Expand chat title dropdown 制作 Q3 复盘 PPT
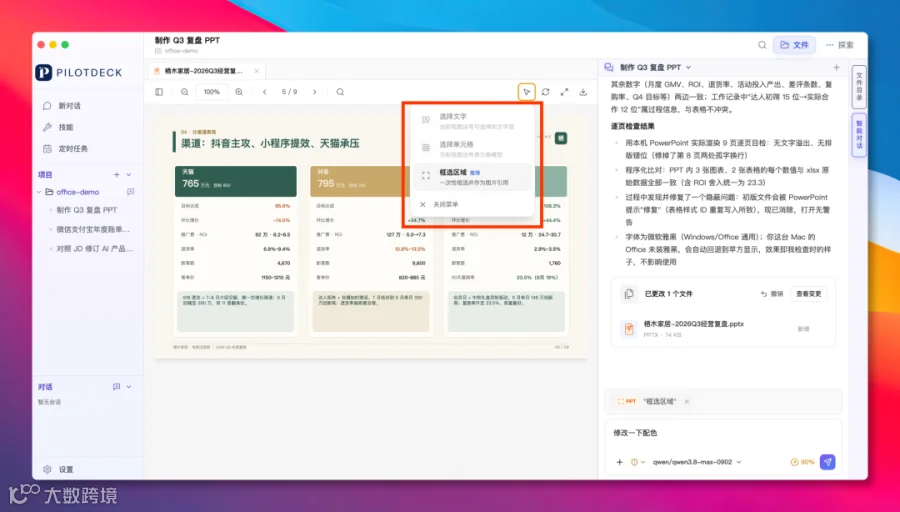 pos(689,68)
